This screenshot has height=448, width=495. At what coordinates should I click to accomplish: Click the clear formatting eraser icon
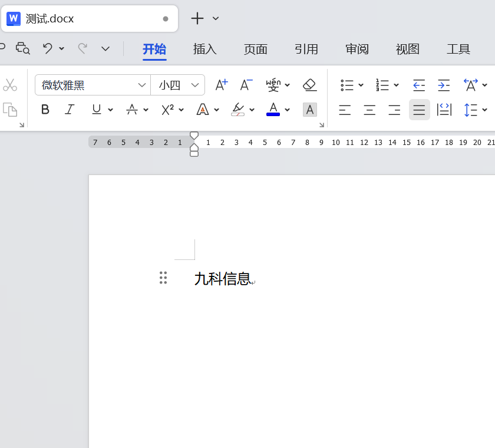point(309,85)
